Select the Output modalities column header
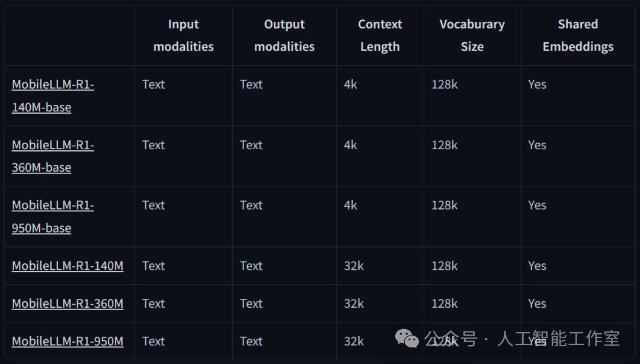Image resolution: width=640 pixels, height=364 pixels. pos(284,36)
